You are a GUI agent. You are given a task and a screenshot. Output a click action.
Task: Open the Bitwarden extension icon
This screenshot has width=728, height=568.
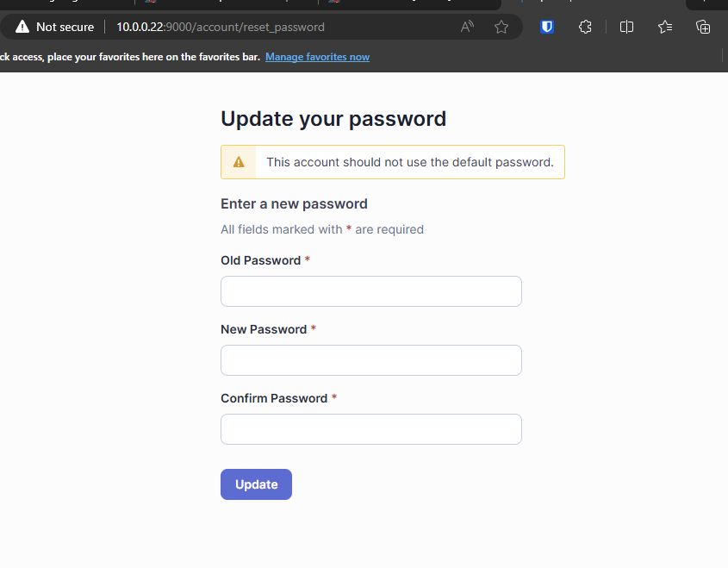tap(546, 27)
